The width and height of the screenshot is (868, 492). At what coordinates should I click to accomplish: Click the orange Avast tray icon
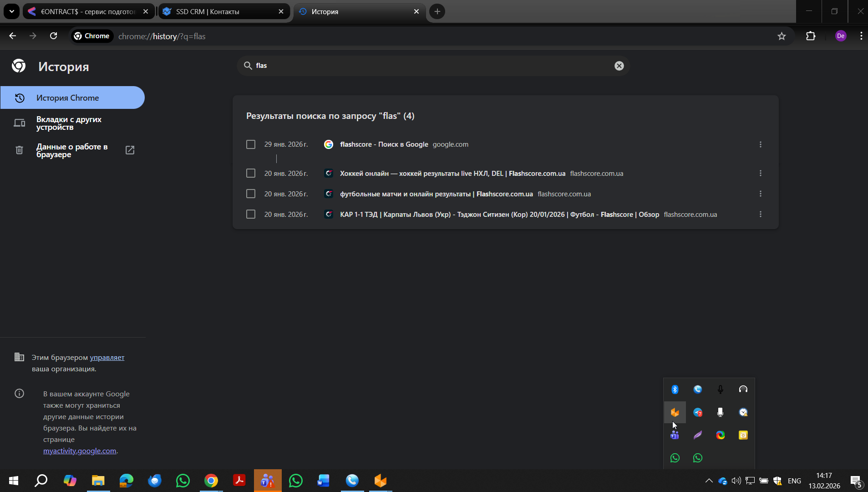675,412
